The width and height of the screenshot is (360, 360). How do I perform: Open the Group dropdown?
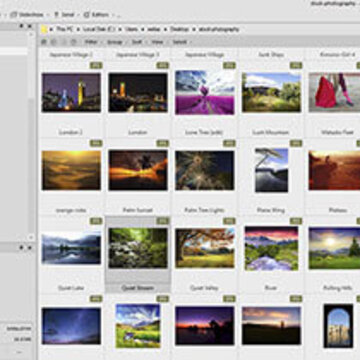coord(115,42)
